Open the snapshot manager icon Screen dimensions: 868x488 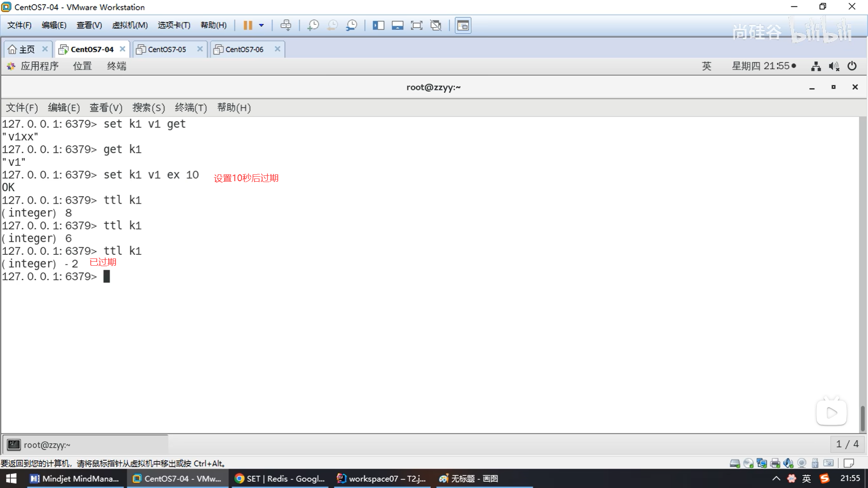(351, 25)
